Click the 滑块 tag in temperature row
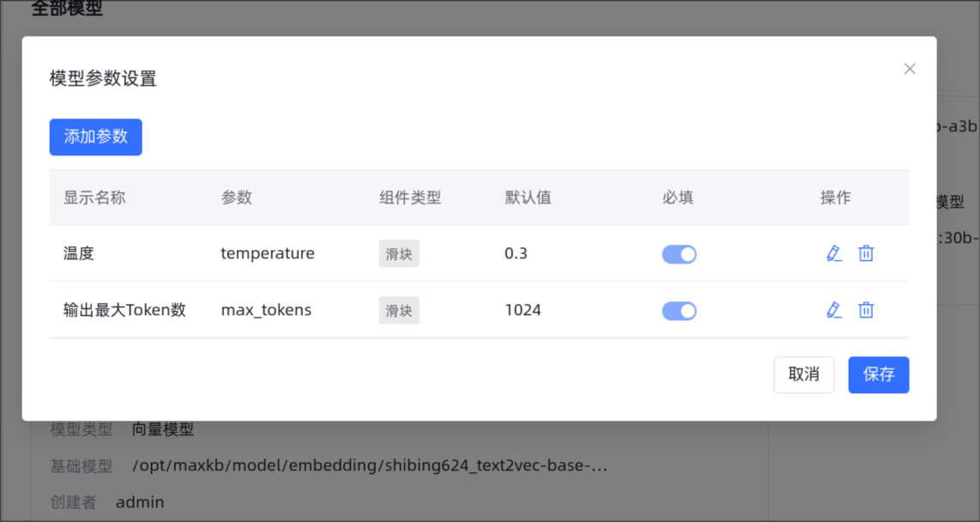The height and width of the screenshot is (522, 980). (399, 254)
